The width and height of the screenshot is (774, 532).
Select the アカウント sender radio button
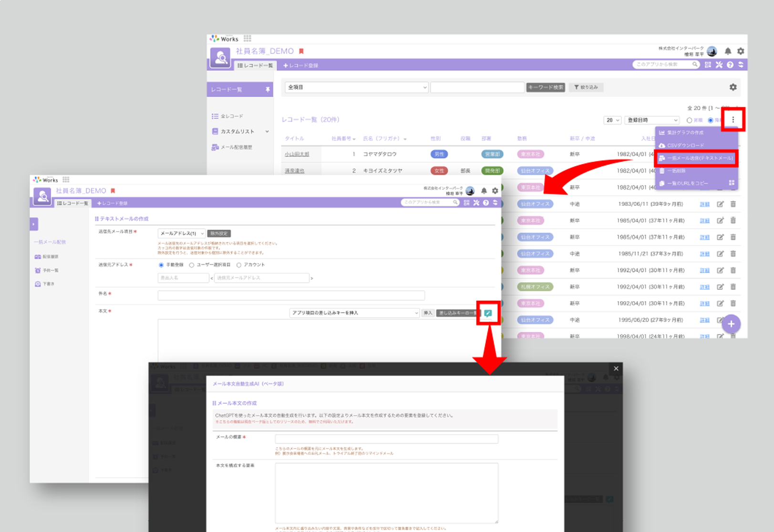click(x=239, y=265)
